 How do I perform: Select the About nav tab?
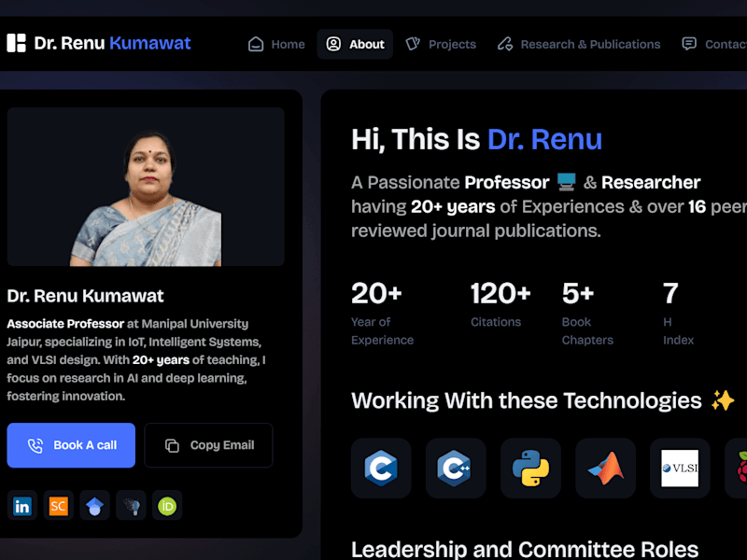tap(355, 44)
